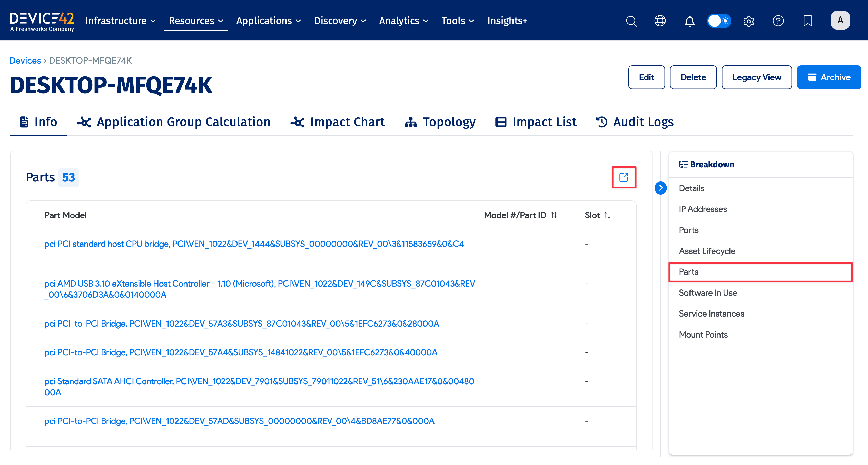Collapse the Breakdown side panel arrow
The height and width of the screenshot is (465, 868).
660,188
